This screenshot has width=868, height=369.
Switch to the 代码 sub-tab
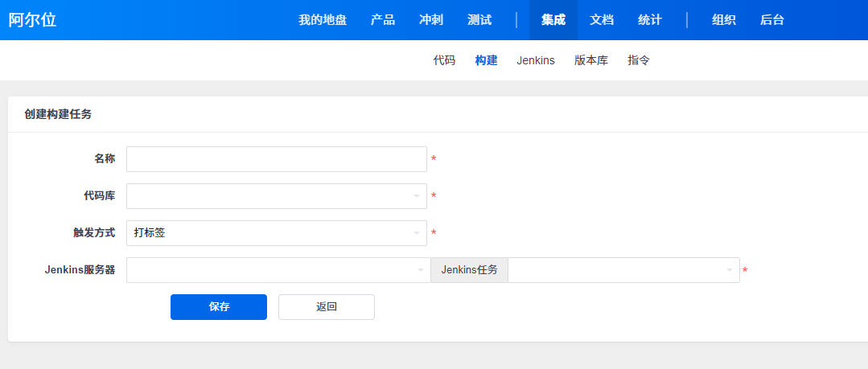444,60
